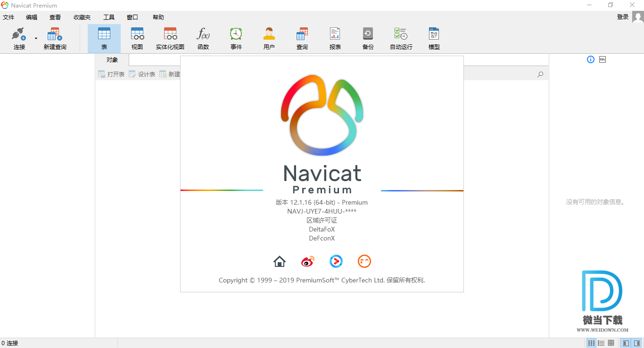Image resolution: width=644 pixels, height=348 pixels.
Task: Open the 帮助 (Help) menu
Action: pos(158,17)
